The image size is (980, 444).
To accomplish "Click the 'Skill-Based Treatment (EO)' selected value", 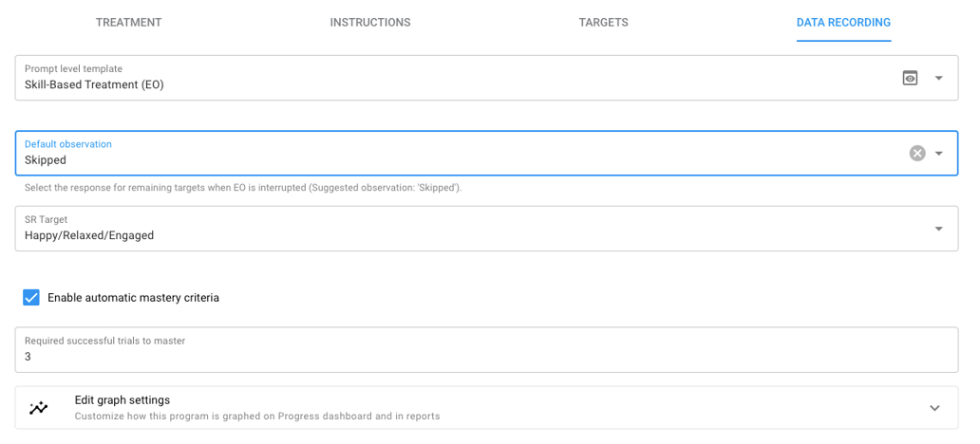I will pyautogui.click(x=94, y=84).
